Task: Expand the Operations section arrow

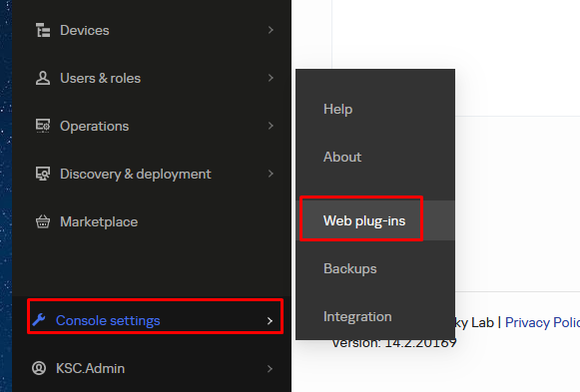Action: coord(271,126)
